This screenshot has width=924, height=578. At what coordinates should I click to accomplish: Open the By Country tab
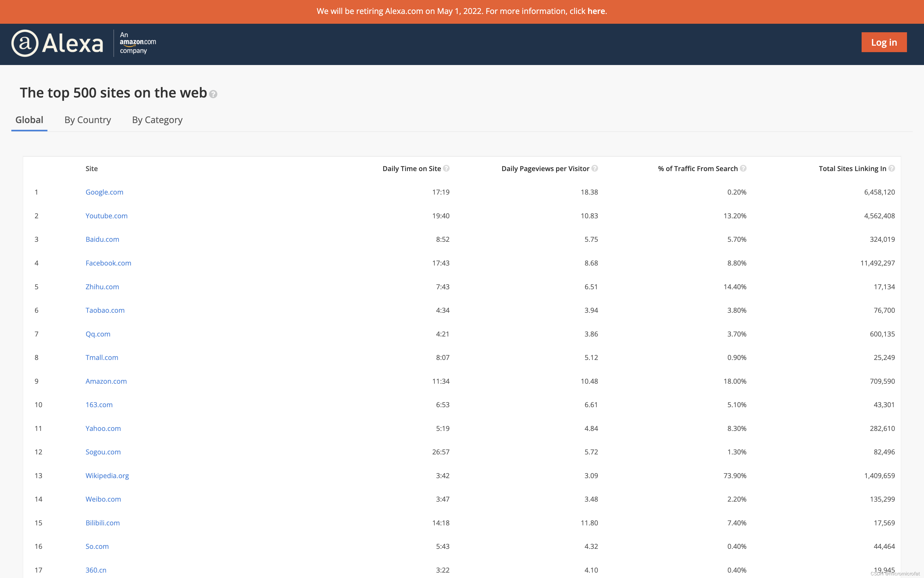tap(88, 120)
